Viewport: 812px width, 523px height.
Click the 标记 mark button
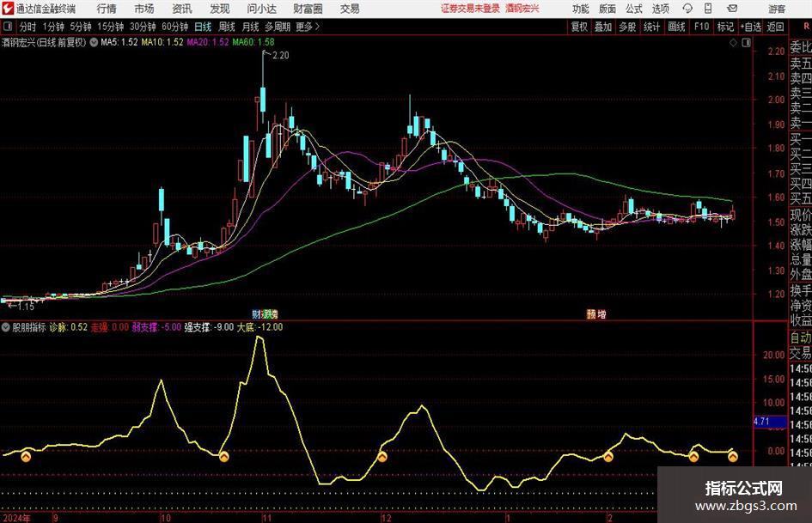click(725, 26)
